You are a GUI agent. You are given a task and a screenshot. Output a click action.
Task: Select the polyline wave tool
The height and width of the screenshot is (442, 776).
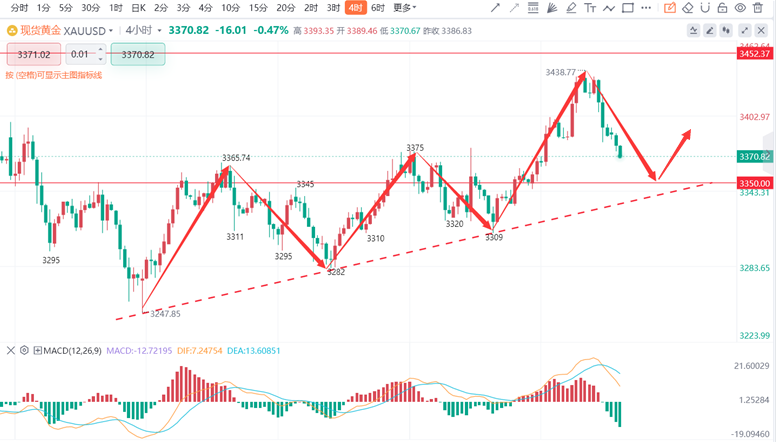tap(609, 8)
